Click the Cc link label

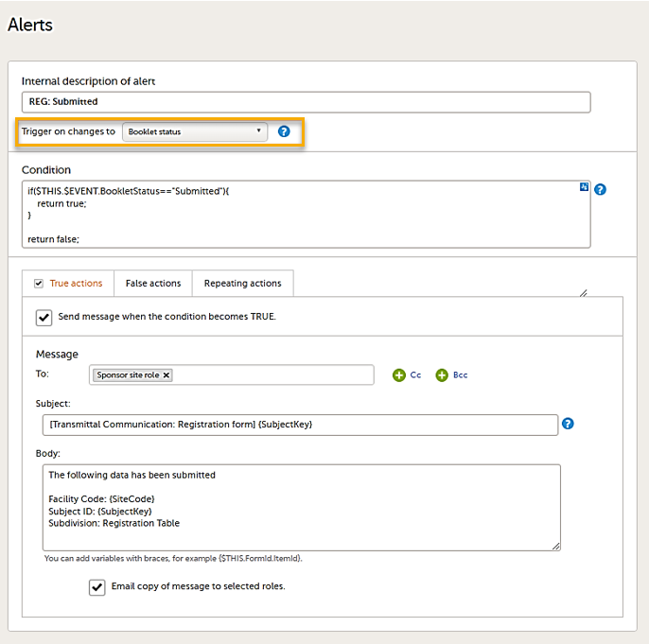pyautogui.click(x=415, y=375)
